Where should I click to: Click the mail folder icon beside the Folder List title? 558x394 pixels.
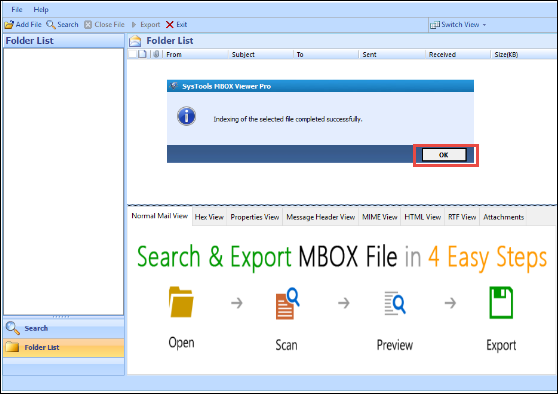[x=135, y=41]
